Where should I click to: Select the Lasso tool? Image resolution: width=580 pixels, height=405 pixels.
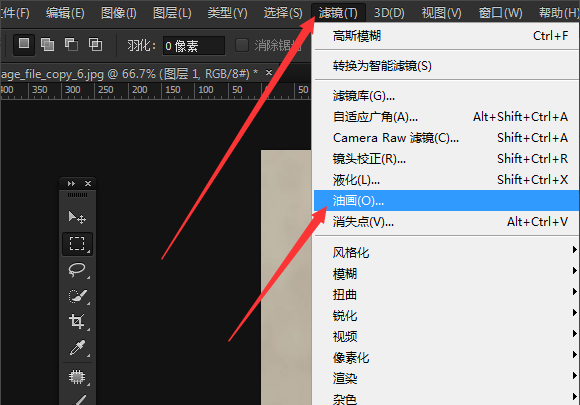click(77, 270)
